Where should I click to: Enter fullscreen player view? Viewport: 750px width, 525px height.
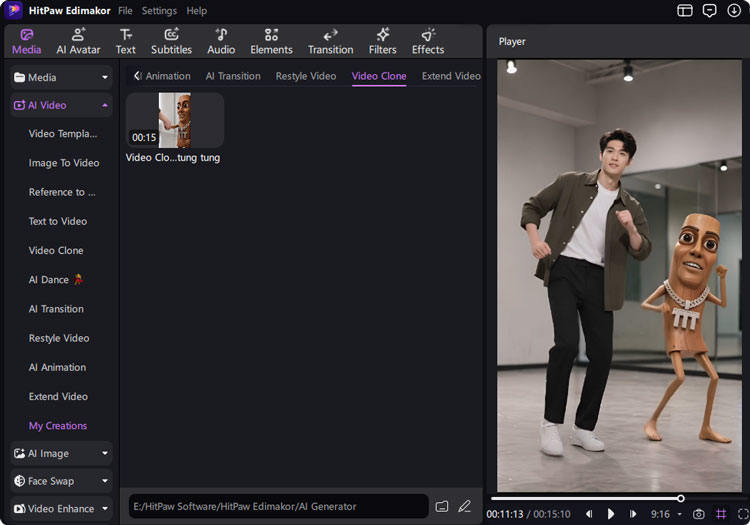point(743,514)
